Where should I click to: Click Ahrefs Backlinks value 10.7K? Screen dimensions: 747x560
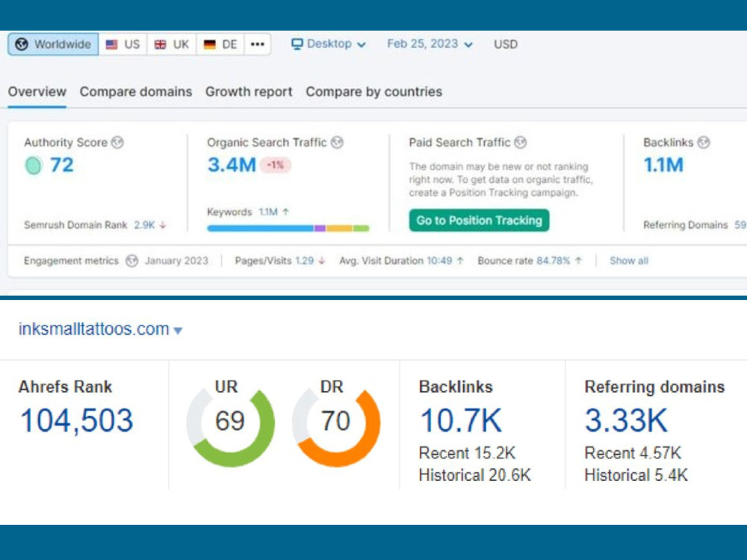(461, 420)
